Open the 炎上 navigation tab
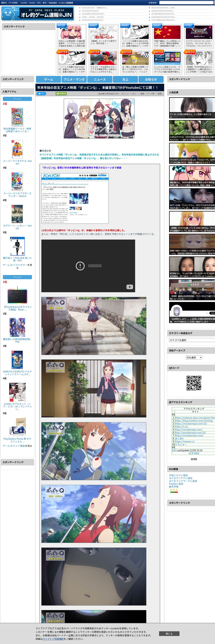Screen dimensions: 215x644 (x=125, y=79)
